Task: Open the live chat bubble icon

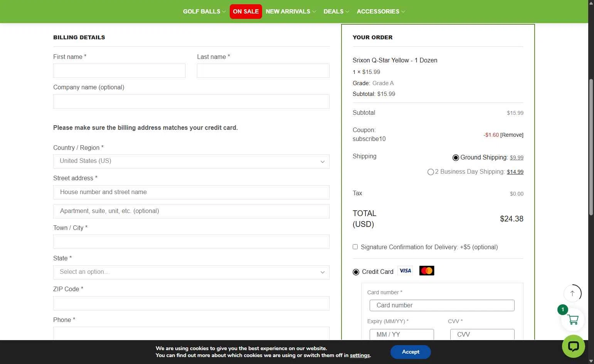Action: 573,346
